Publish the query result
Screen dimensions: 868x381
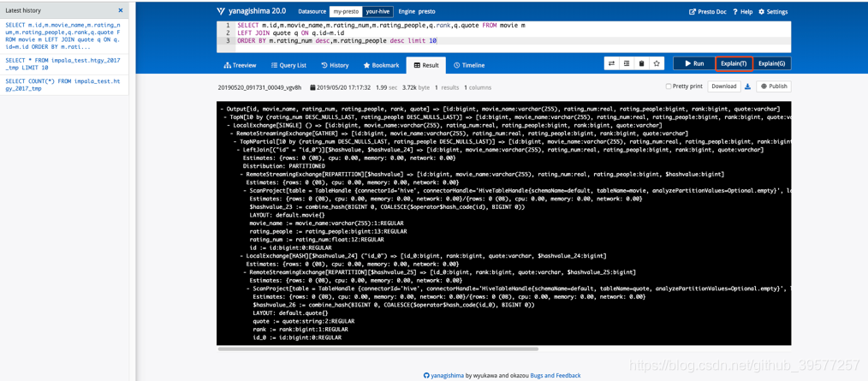tap(773, 86)
